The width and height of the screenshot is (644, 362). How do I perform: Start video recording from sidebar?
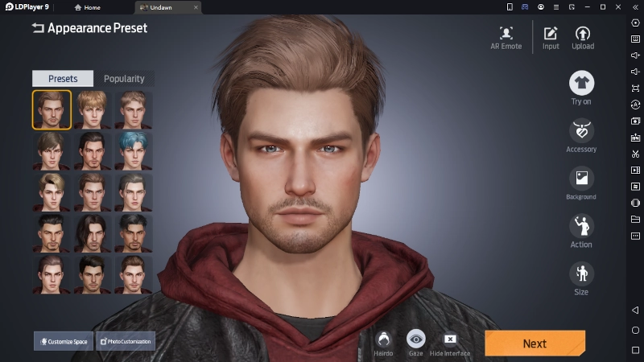tap(635, 170)
